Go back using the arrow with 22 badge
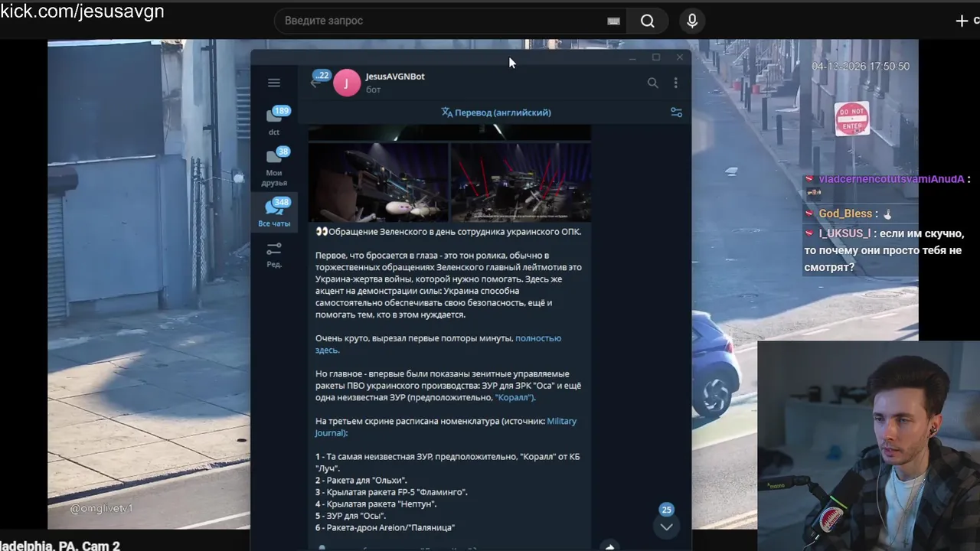 pos(315,83)
